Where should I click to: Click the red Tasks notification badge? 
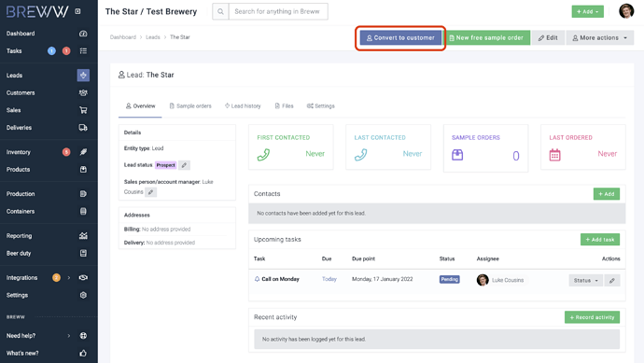pos(66,51)
